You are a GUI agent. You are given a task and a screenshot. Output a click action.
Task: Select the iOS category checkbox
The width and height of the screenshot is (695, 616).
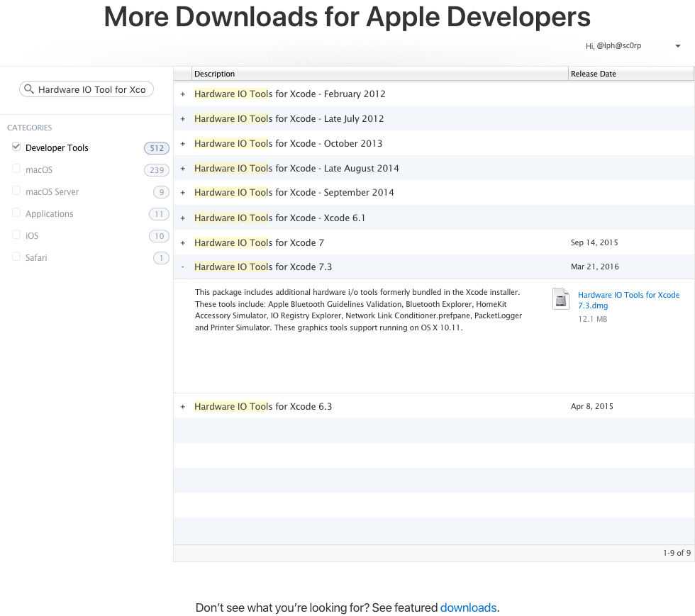[16, 235]
